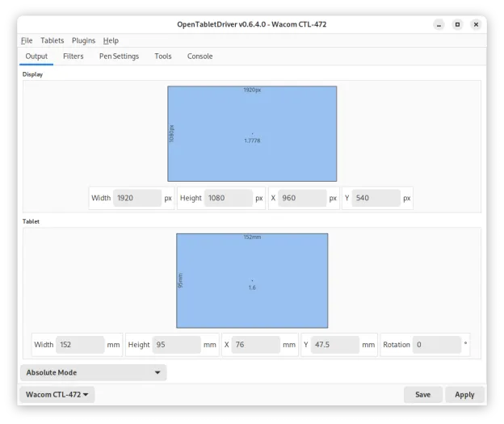Open the Wacom CTL-472 tablet selector
This screenshot has width=504, height=424.
pyautogui.click(x=57, y=395)
